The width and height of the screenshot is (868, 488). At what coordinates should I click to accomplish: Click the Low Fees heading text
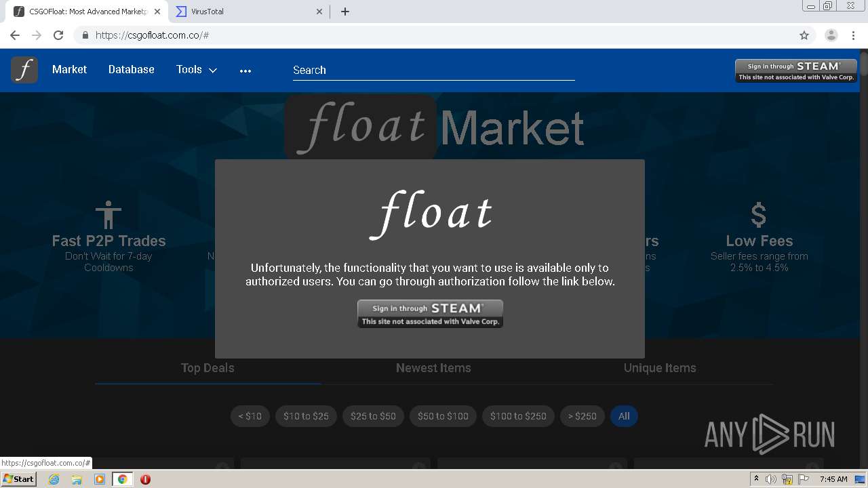pos(759,241)
